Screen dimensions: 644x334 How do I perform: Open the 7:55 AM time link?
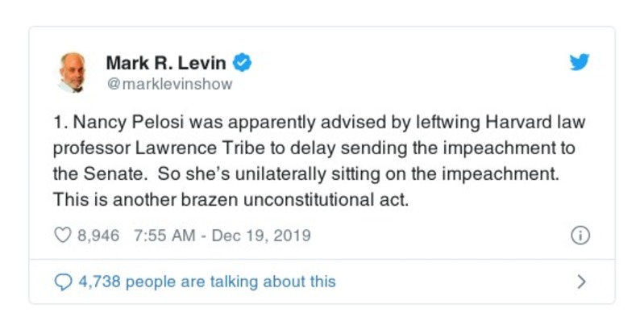[161, 236]
